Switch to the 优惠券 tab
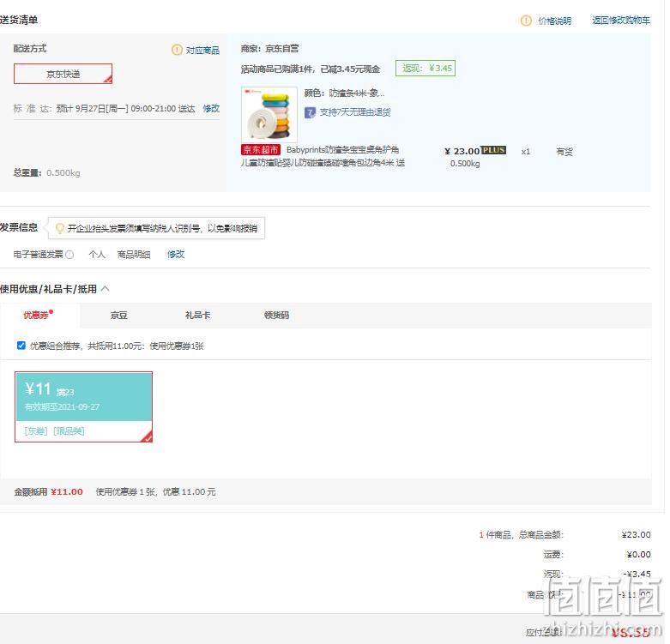This screenshot has width=670, height=644. pyautogui.click(x=39, y=316)
